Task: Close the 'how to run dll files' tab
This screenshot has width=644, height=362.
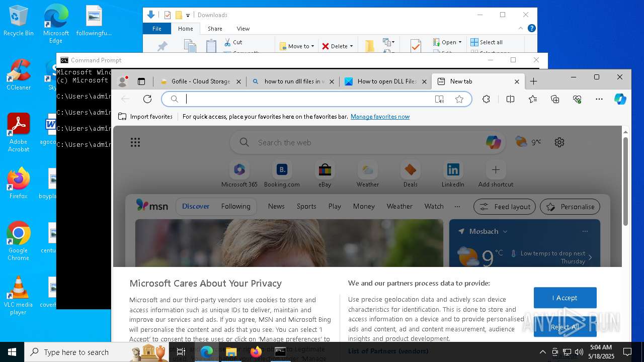Action: coord(332,81)
